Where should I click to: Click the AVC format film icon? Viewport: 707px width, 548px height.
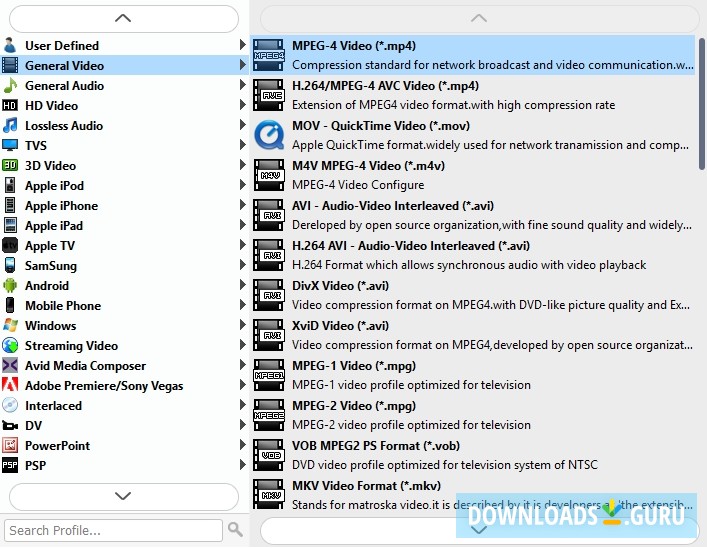(x=269, y=95)
